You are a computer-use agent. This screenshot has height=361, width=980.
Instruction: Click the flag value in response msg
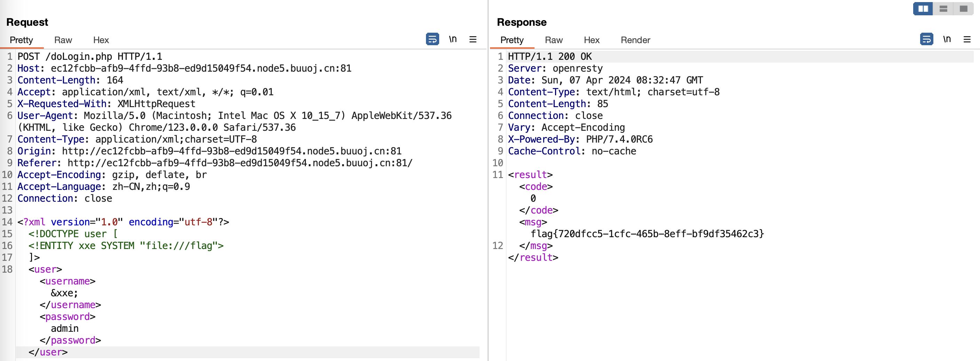click(648, 234)
